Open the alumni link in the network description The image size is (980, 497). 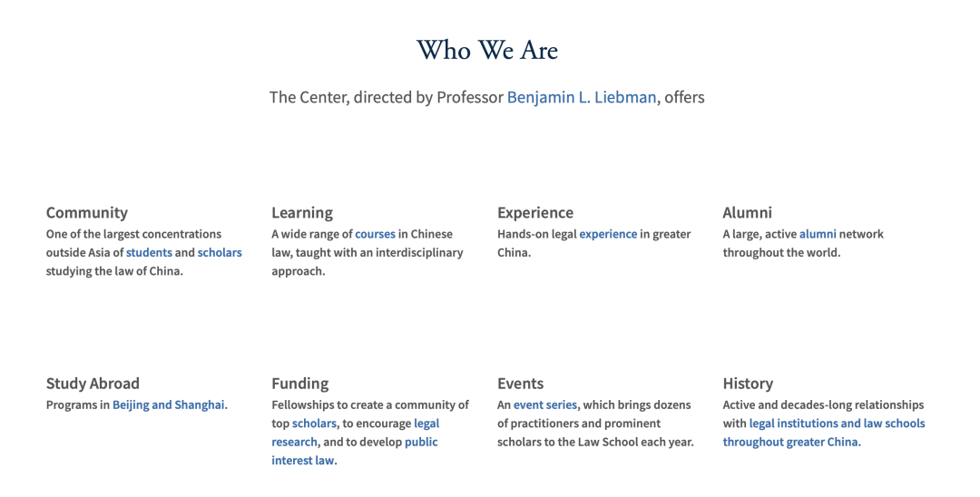pos(818,234)
